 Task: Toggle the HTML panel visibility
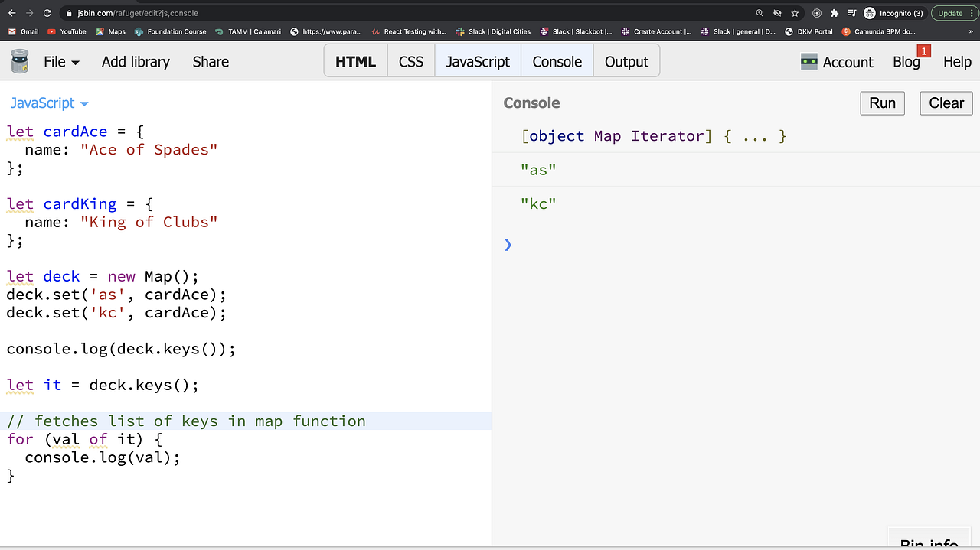pyautogui.click(x=355, y=60)
